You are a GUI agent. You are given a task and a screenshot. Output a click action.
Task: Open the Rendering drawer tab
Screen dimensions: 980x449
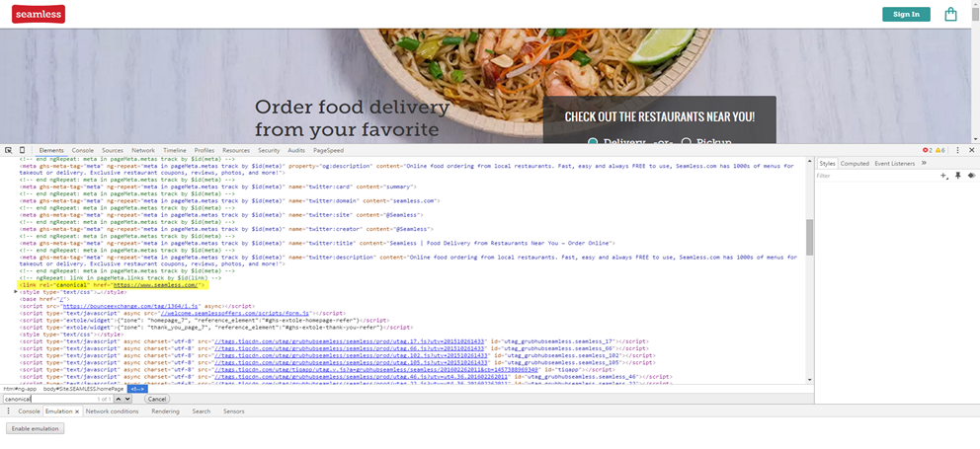(165, 412)
